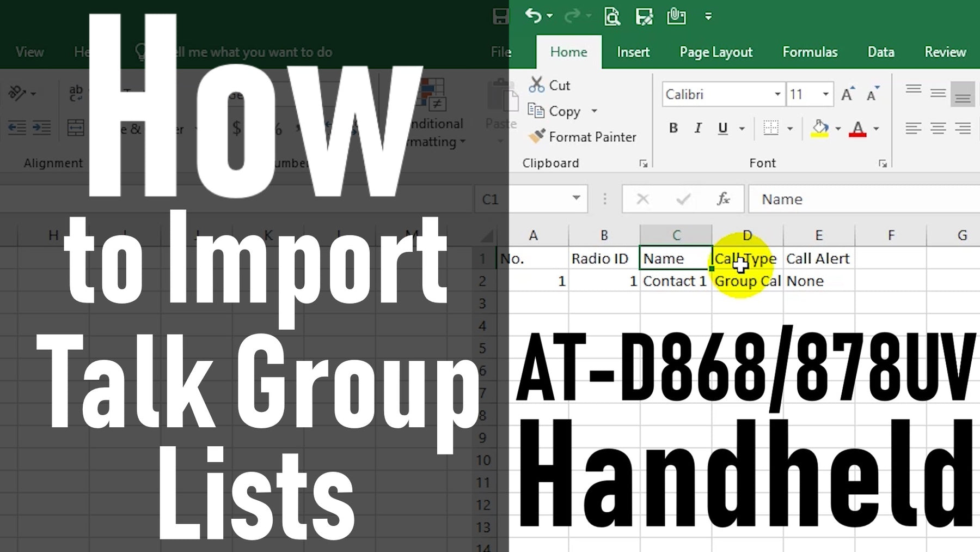Open the Review tab
980x552 pixels.
[945, 52]
